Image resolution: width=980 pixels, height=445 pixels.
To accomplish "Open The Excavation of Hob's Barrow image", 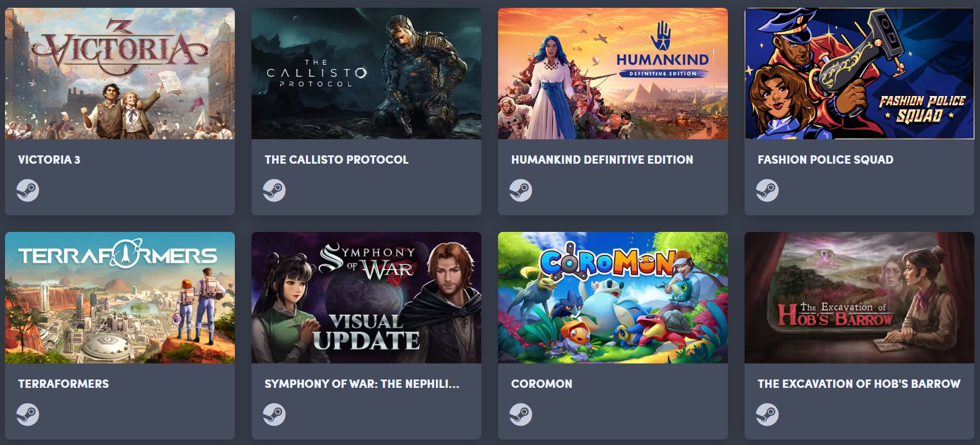I will tap(860, 297).
